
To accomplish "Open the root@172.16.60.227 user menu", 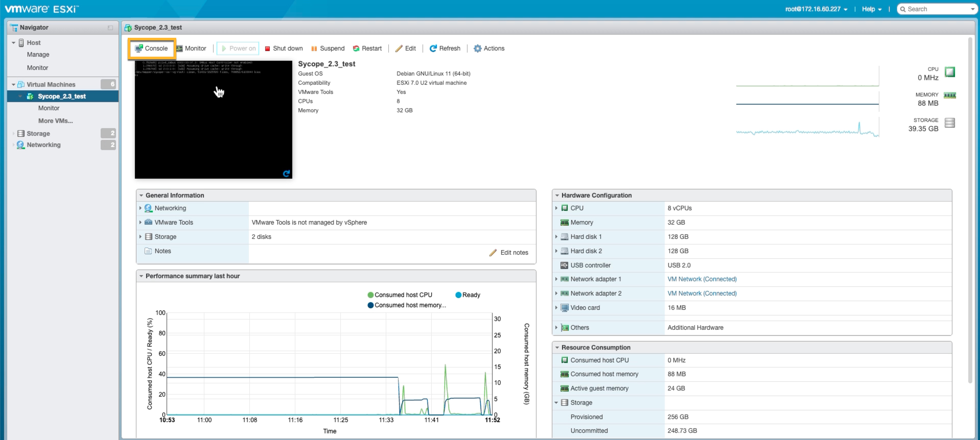I will (816, 9).
